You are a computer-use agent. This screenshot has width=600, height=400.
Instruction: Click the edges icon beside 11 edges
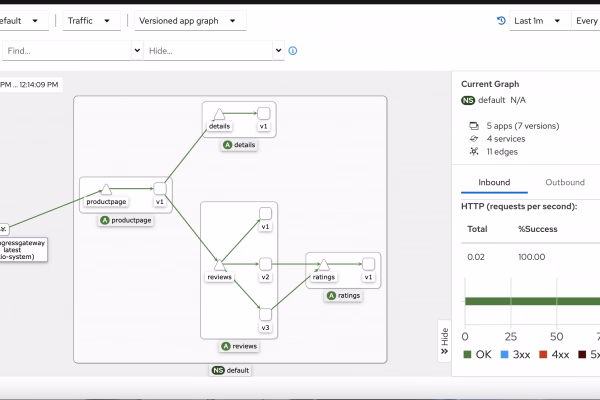[x=474, y=152]
